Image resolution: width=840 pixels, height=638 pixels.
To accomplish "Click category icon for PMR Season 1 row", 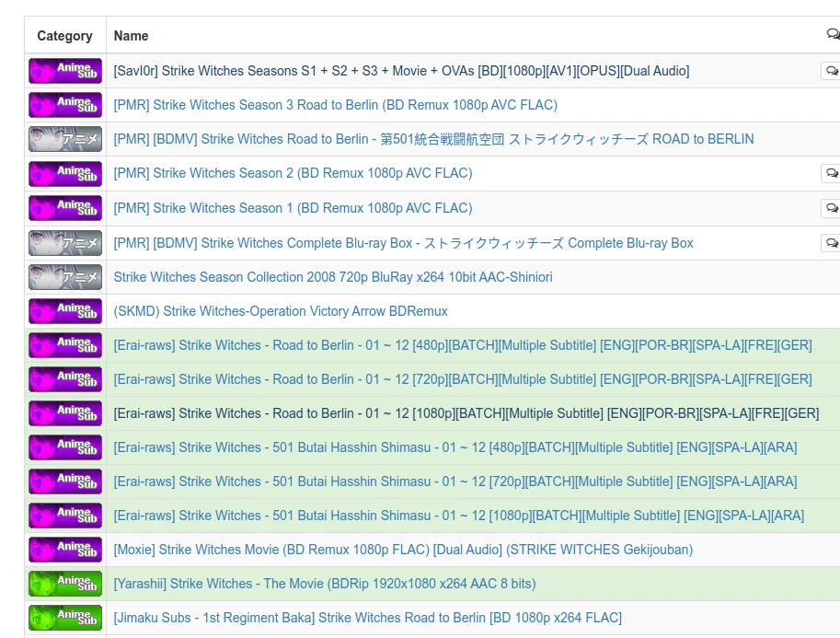I will click(64, 208).
